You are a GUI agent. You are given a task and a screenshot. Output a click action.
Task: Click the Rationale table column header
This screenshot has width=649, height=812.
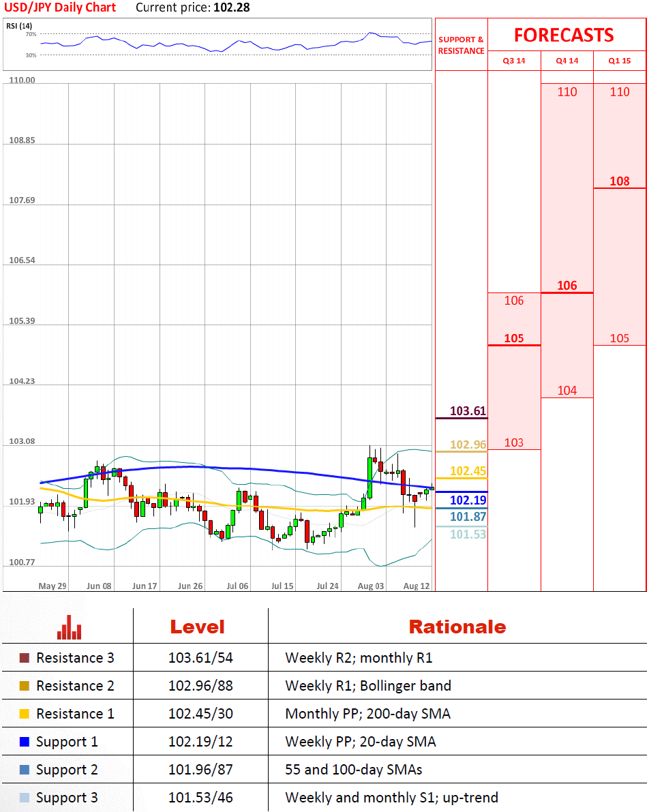[457, 627]
